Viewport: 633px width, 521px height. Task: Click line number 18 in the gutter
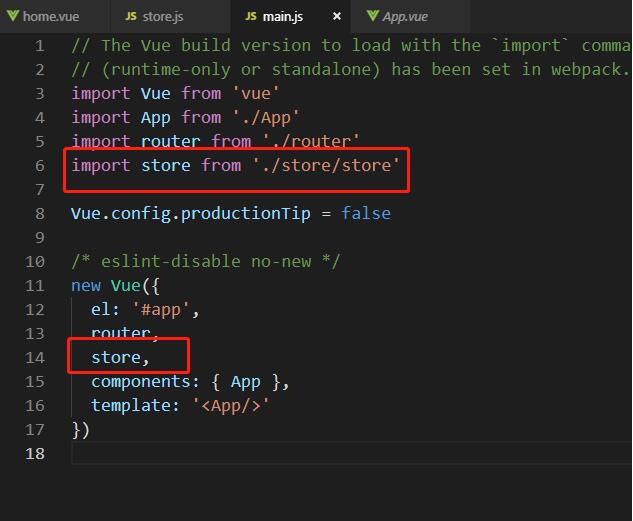[x=35, y=454]
